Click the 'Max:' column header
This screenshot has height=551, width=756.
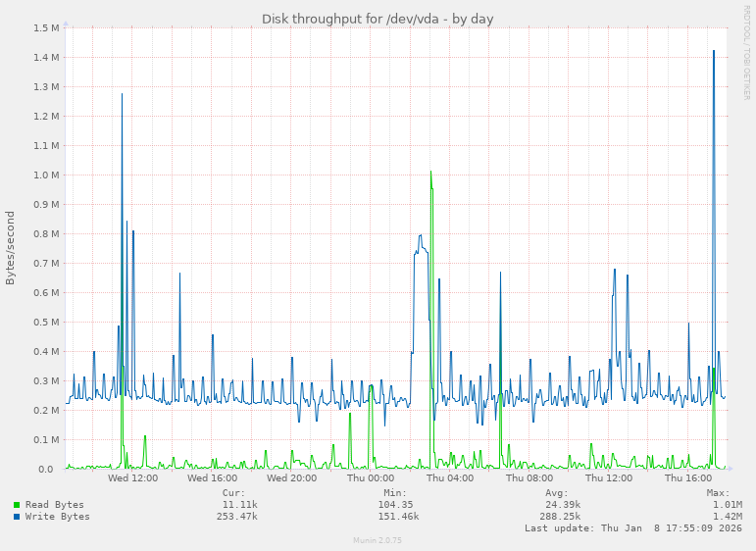(719, 493)
